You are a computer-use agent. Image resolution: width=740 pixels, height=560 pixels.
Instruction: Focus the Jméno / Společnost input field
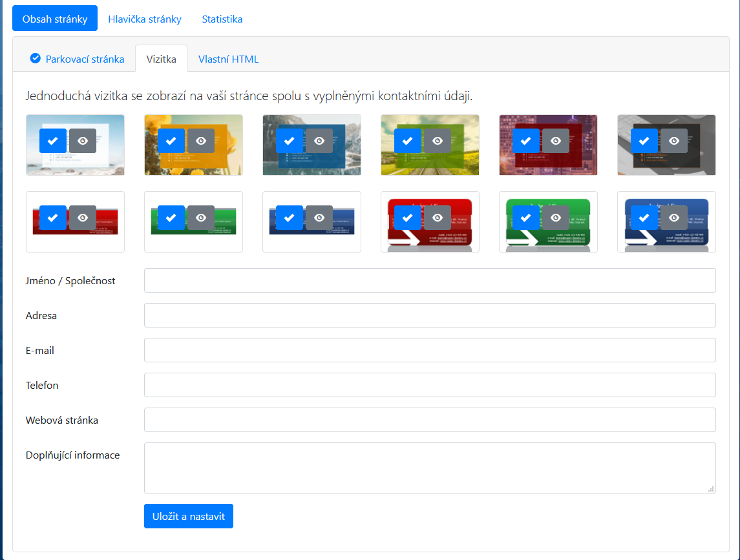click(430, 280)
